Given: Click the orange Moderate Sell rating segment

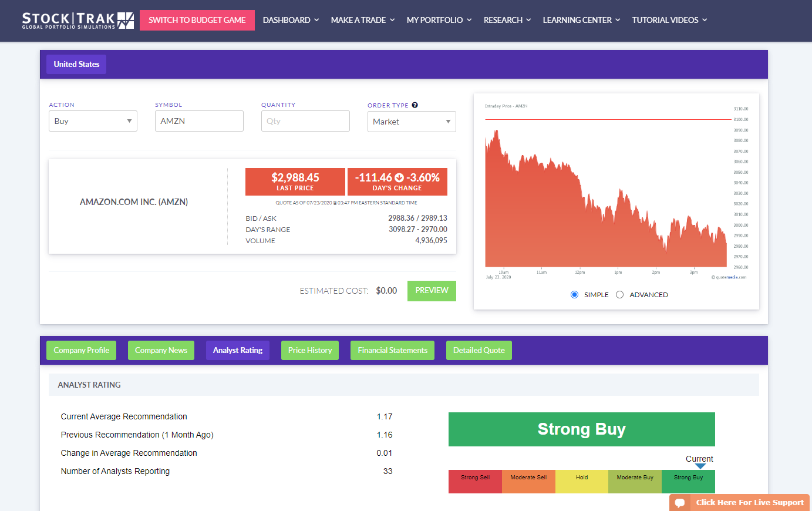Looking at the screenshot, I should coord(528,482).
